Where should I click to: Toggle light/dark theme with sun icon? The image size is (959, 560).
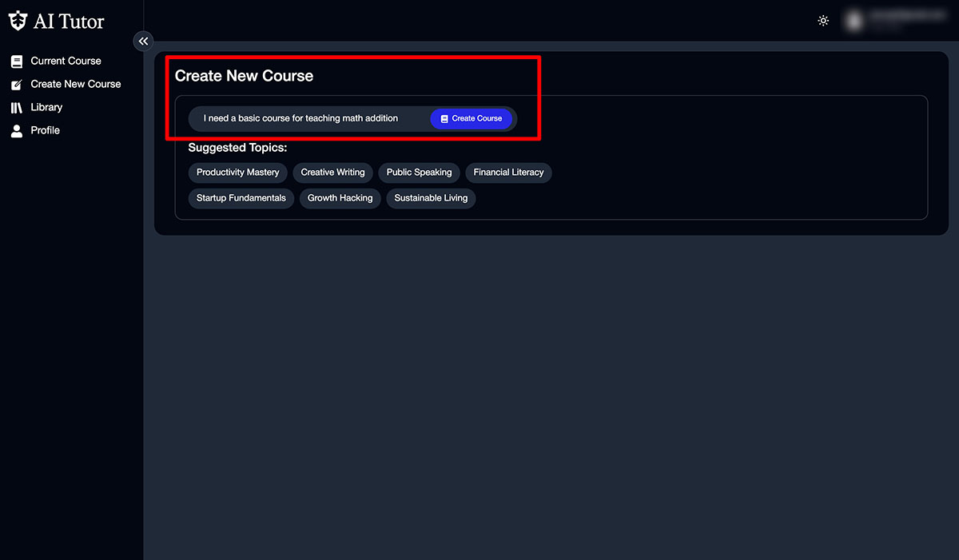point(823,21)
